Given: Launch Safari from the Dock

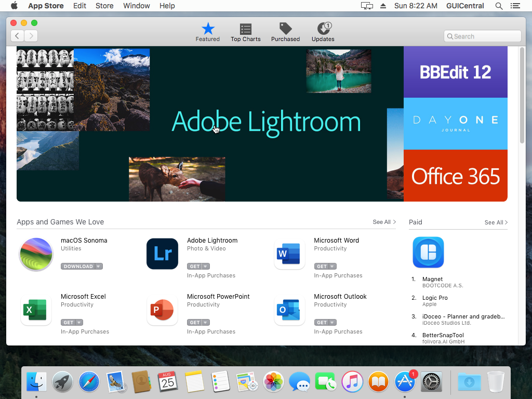Looking at the screenshot, I should tap(89, 382).
